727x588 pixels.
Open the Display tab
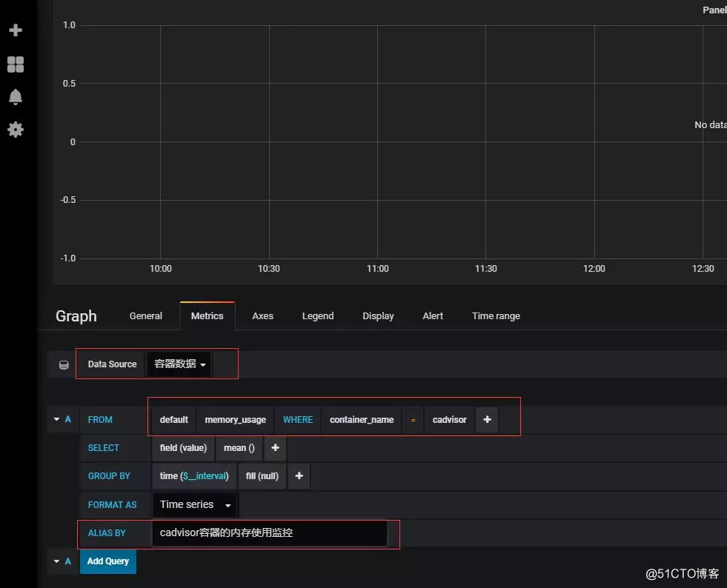(x=378, y=316)
